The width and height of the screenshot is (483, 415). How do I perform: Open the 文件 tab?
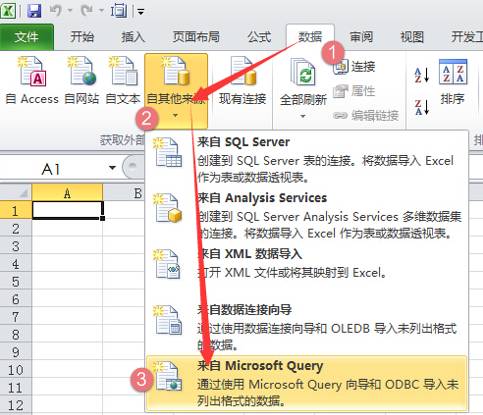27,37
